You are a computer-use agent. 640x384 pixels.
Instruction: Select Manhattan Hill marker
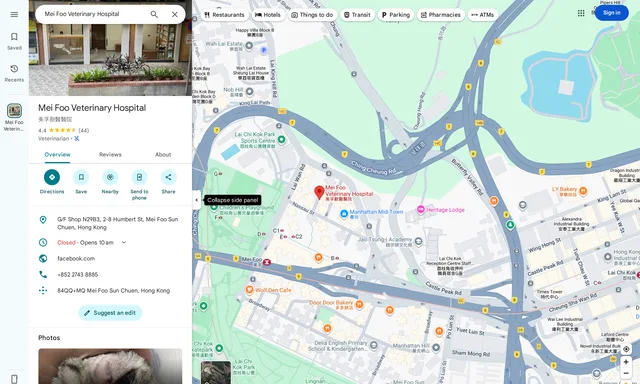pyautogui.click(x=436, y=347)
